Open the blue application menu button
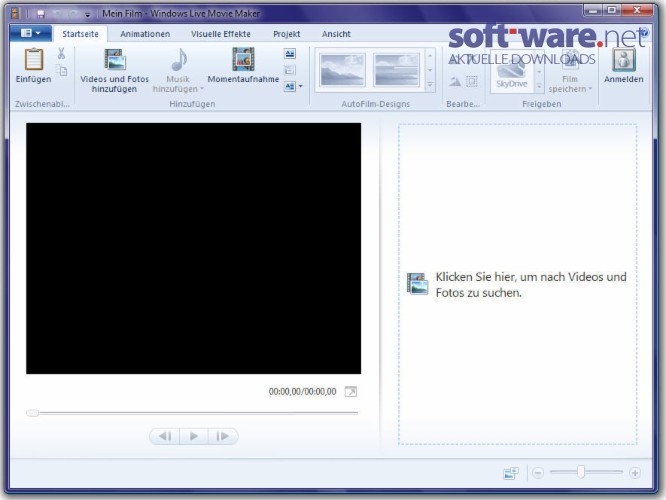This screenshot has width=666, height=500. (31, 33)
